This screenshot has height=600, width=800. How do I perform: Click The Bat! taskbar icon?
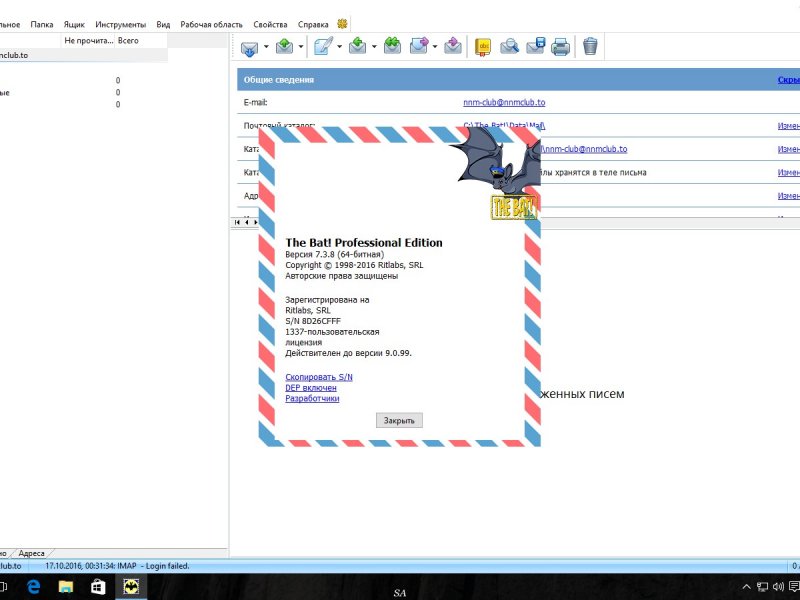click(131, 587)
